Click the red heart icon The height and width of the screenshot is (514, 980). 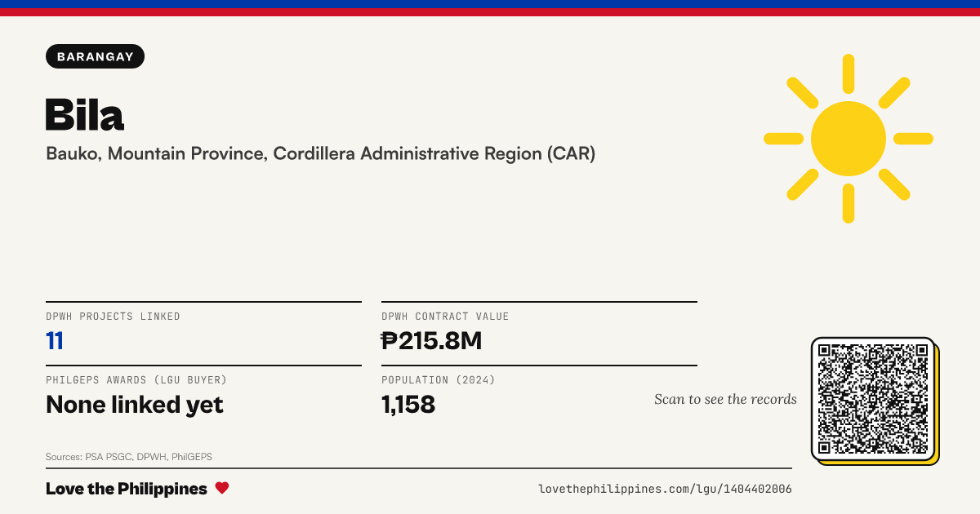(222, 488)
